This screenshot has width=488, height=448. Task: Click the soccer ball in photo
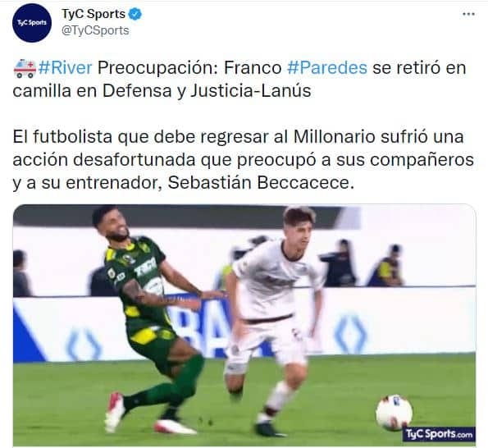tap(394, 413)
